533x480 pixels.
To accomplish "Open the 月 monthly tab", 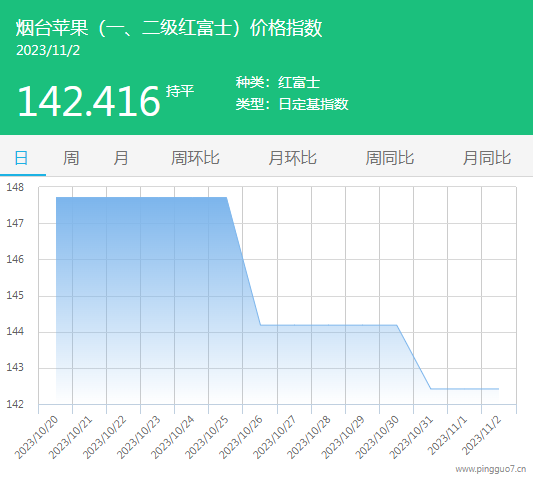I will tap(121, 158).
